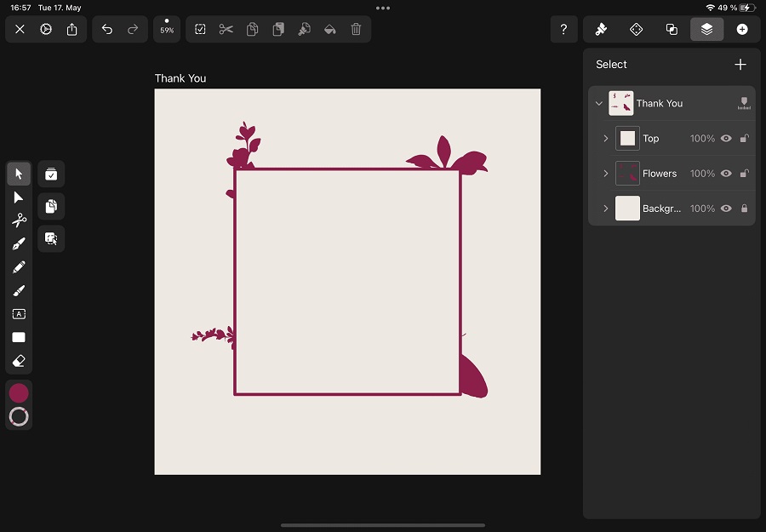Select the Background layer thumbnail

pyautogui.click(x=627, y=209)
